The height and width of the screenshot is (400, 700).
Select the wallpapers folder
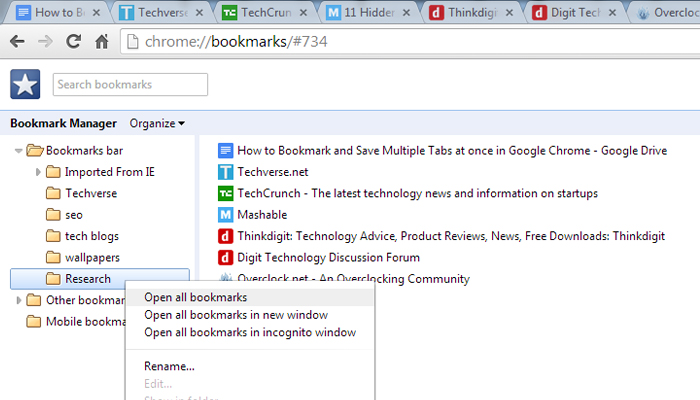(x=92, y=258)
